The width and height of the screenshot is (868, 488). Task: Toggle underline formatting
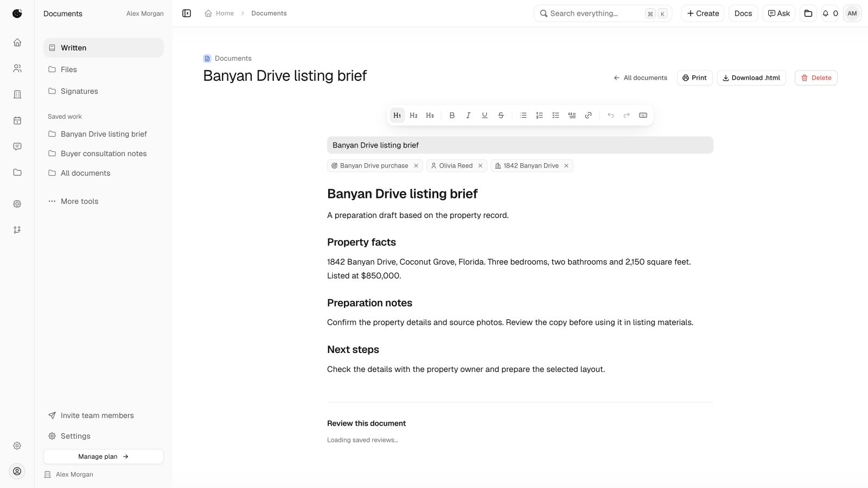tap(484, 115)
